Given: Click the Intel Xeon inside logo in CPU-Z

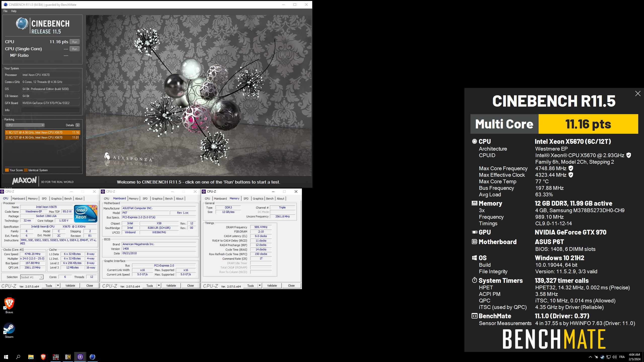Looking at the screenshot, I should (86, 213).
